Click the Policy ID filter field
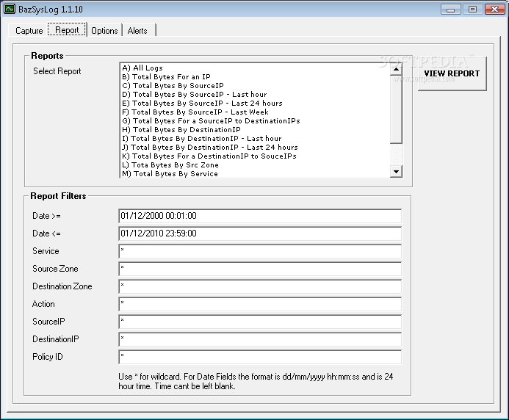The image size is (509, 420). pyautogui.click(x=260, y=357)
